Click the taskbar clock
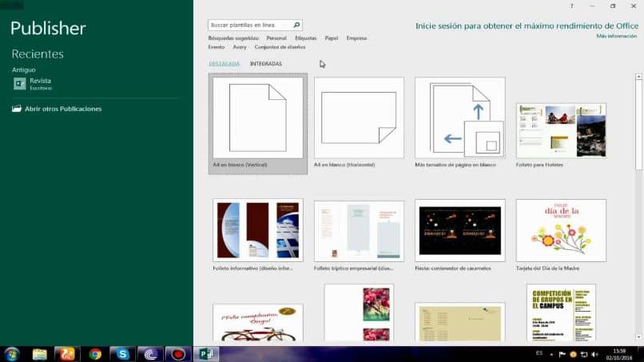This screenshot has width=644, height=362. tap(619, 355)
